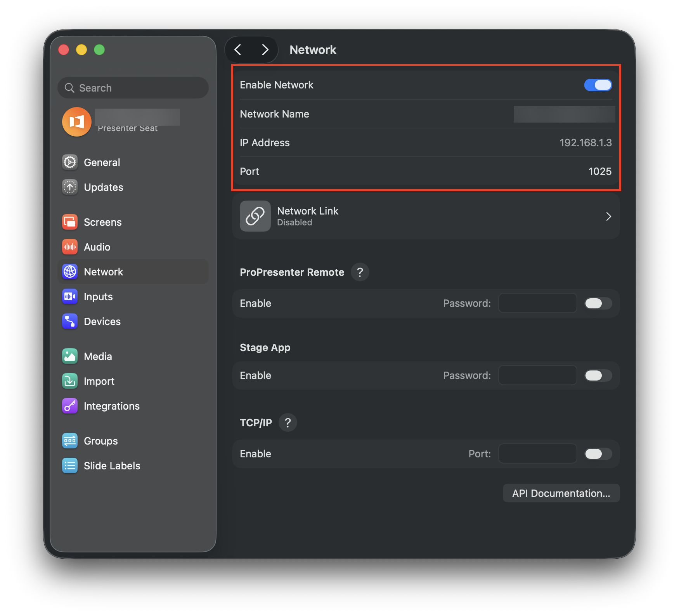Open the Audio waveform icon

[70, 247]
